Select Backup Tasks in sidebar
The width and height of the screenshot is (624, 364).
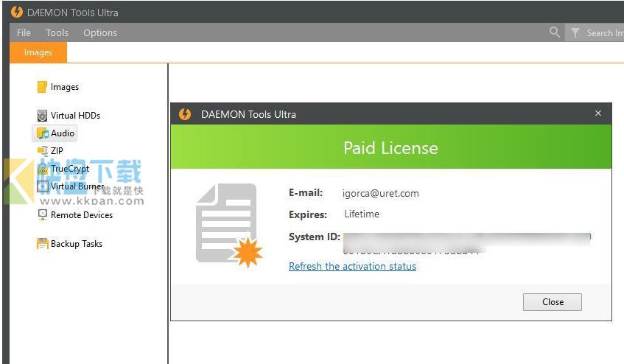[77, 243]
